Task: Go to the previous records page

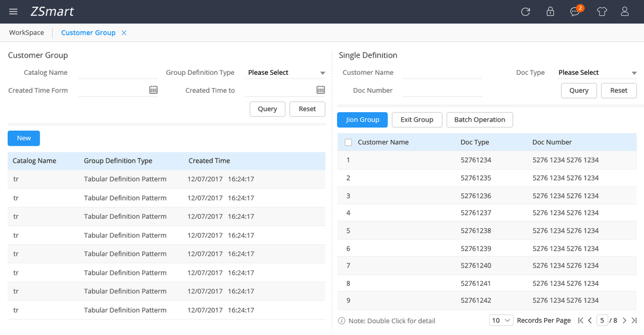Action: tap(590, 320)
